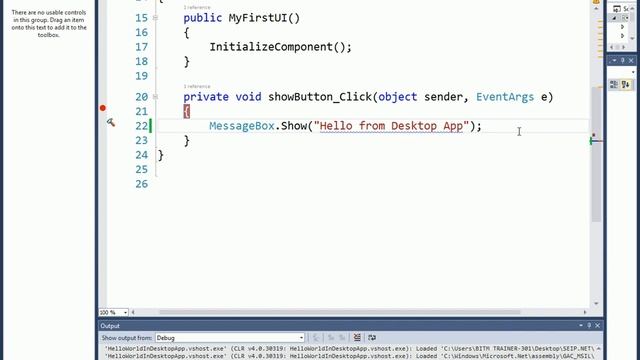Viewport: 640px width, 360px height.
Task: Click Solution Explorer horizontal scrollbar right arrow
Action: 623,47
